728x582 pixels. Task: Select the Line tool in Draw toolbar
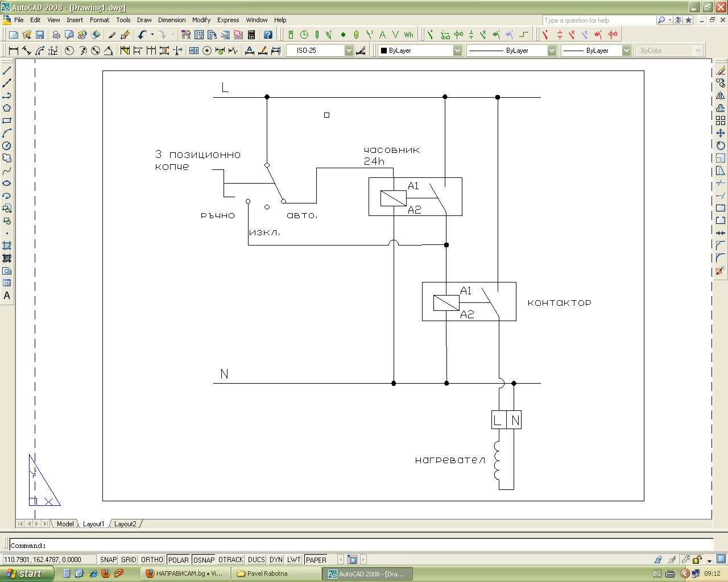click(x=7, y=70)
